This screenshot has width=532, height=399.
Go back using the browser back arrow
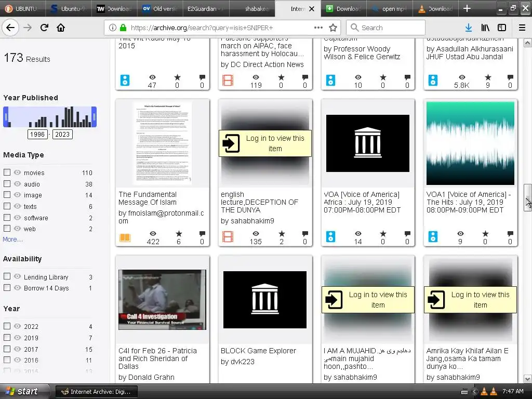coord(10,28)
